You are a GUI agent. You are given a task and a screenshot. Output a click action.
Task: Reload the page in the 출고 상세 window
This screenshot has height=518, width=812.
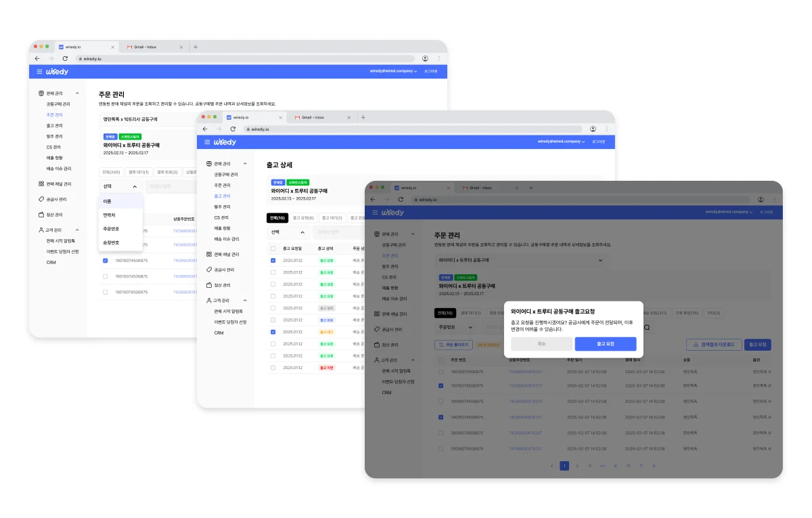233,129
